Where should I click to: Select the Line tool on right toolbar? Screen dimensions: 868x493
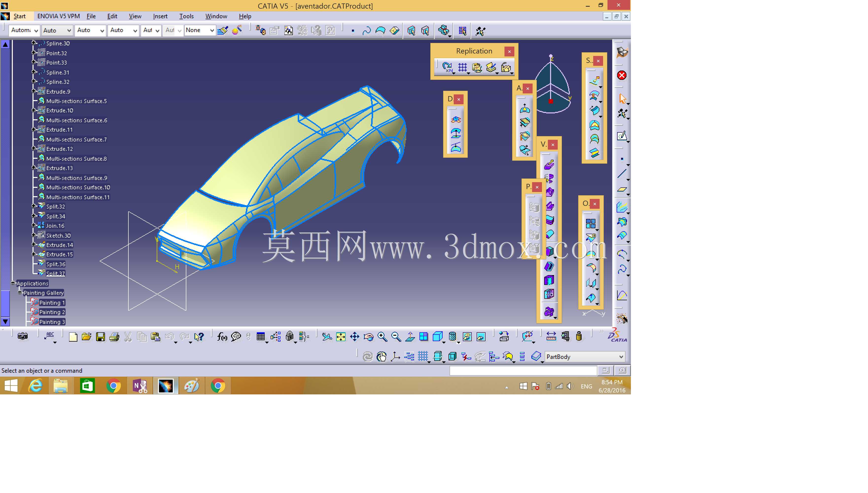coord(622,174)
